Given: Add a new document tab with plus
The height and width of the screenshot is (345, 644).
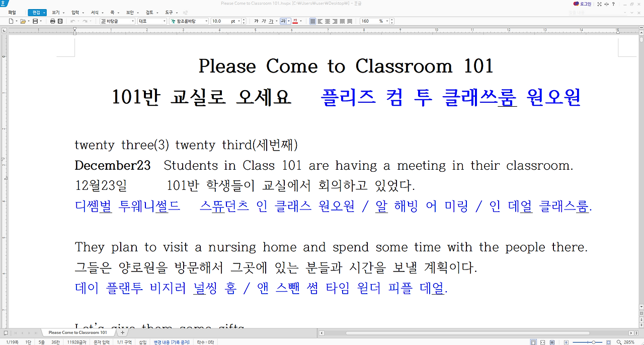Looking at the screenshot, I should 122,332.
